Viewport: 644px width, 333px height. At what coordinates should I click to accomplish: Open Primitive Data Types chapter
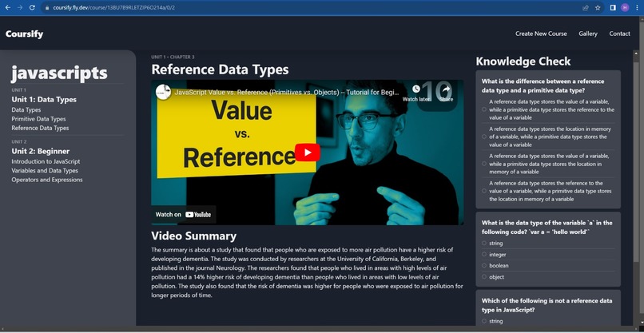click(x=38, y=119)
